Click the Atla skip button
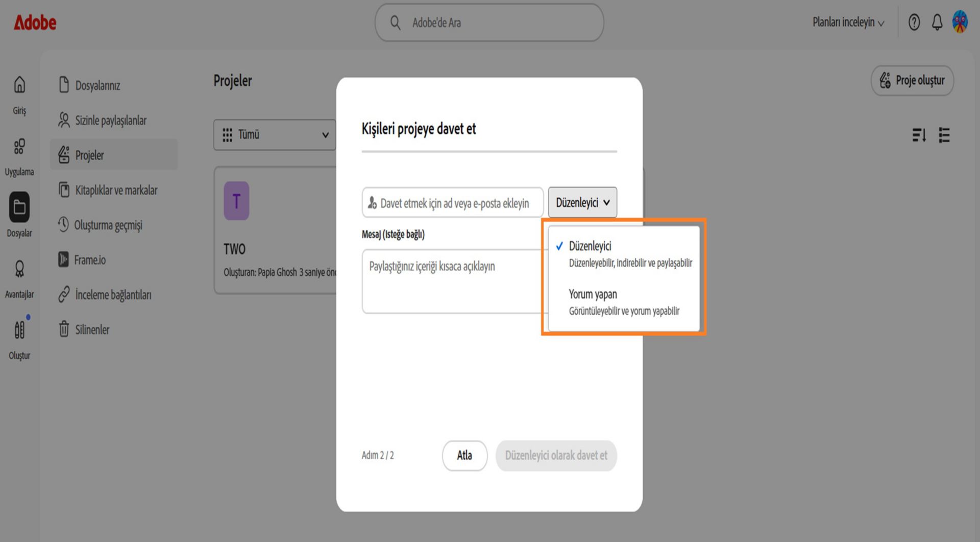 [x=464, y=455]
